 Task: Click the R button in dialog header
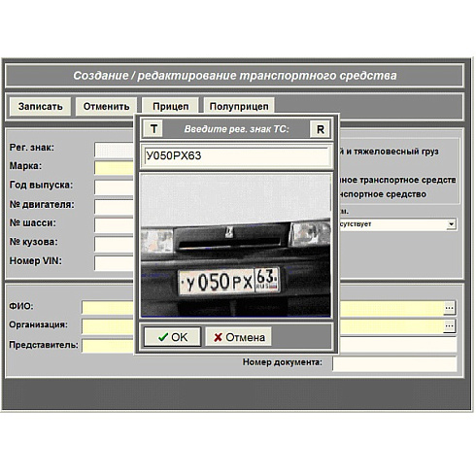click(x=320, y=129)
